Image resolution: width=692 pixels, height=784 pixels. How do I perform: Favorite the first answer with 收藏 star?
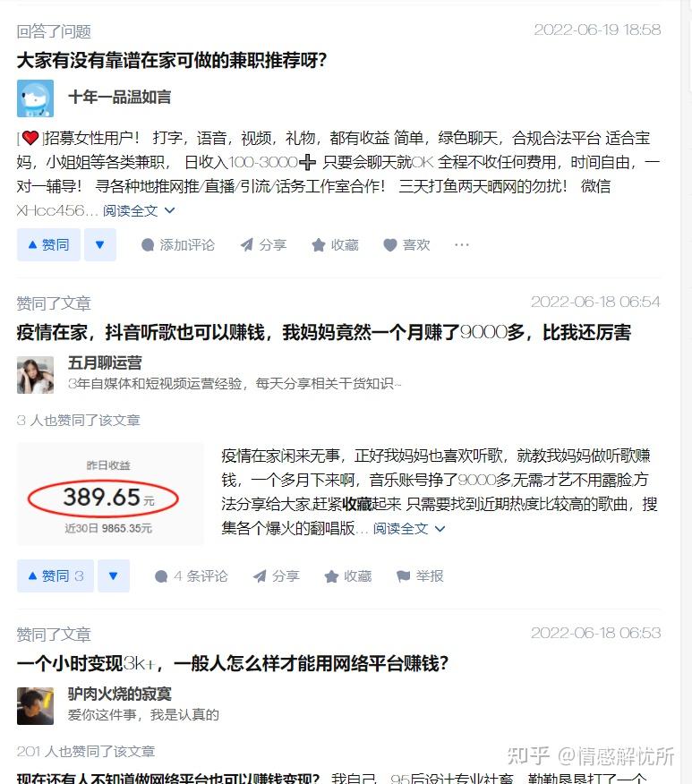point(335,245)
